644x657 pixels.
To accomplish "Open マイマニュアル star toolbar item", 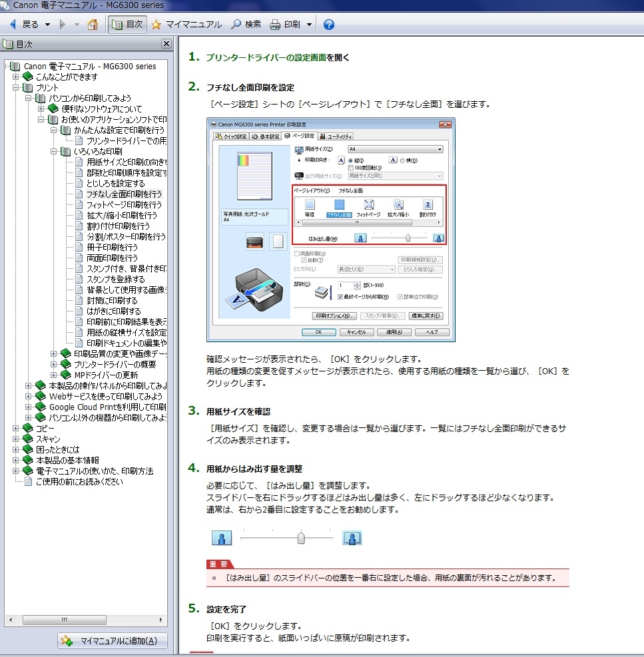I will [186, 25].
